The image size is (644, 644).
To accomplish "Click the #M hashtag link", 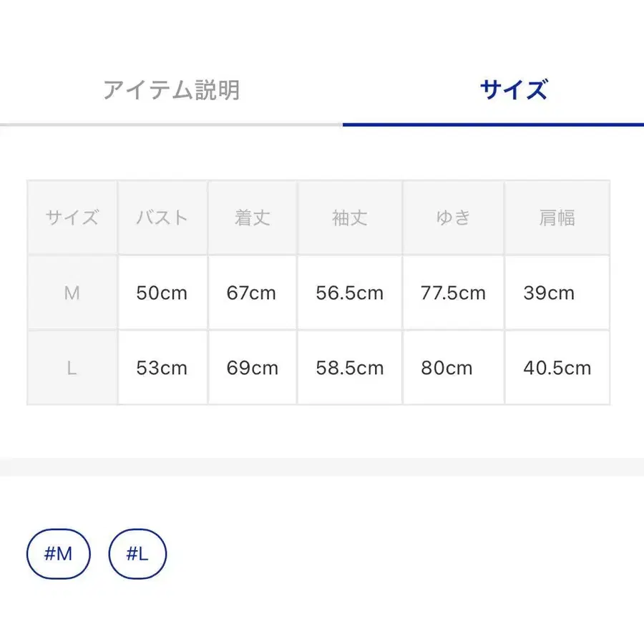I will 58,553.
